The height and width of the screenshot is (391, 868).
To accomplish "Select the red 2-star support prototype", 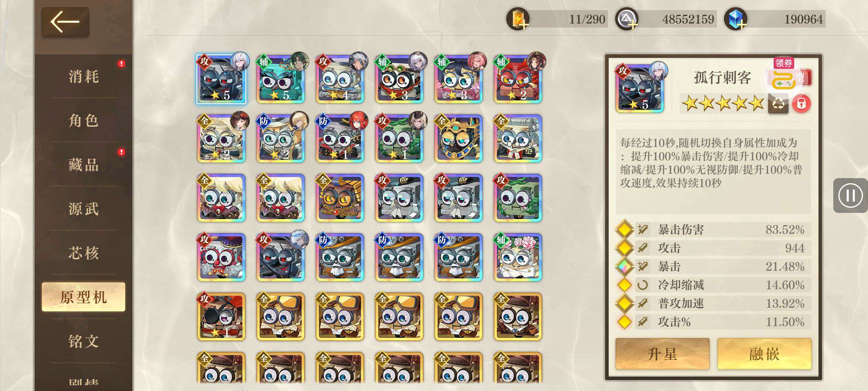I will tap(518, 79).
